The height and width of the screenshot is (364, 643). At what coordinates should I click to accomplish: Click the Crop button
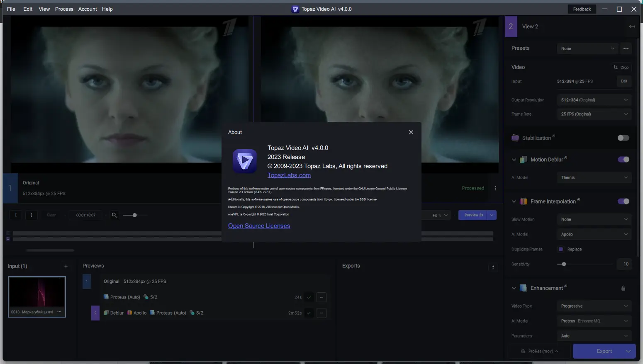click(x=621, y=67)
